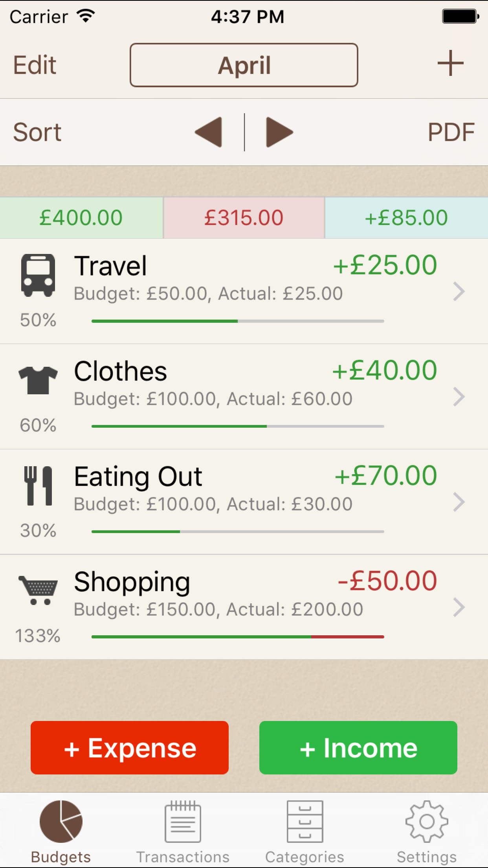The image size is (488, 868).
Task: Expand Clothes budget details chevron
Action: click(x=459, y=397)
